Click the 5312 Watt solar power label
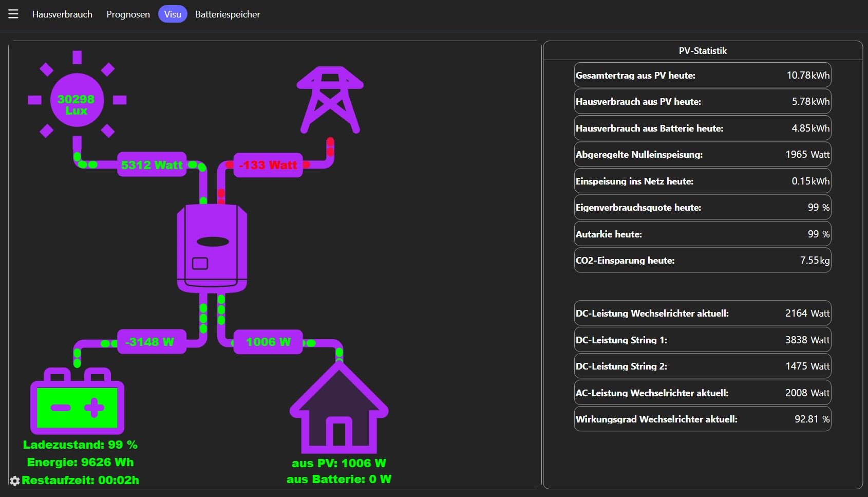868x497 pixels. tap(152, 165)
